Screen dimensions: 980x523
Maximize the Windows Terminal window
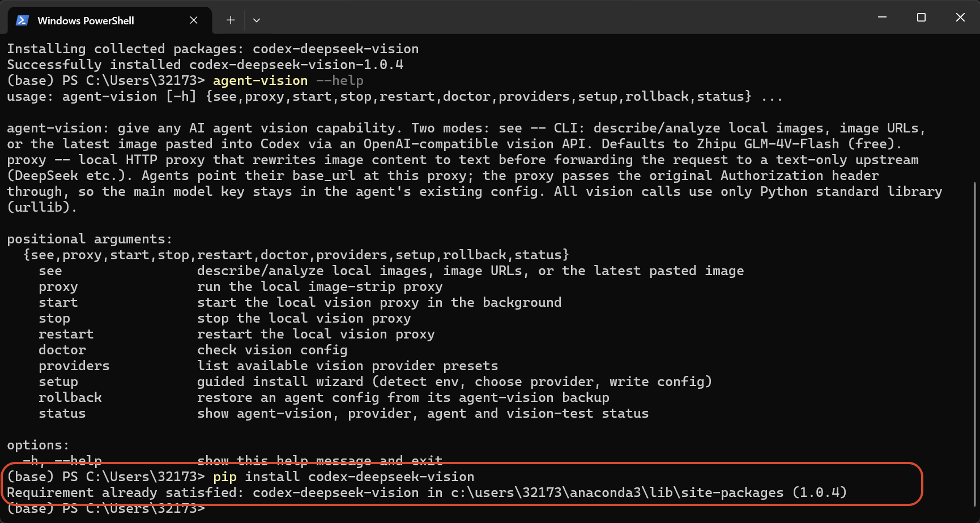921,18
